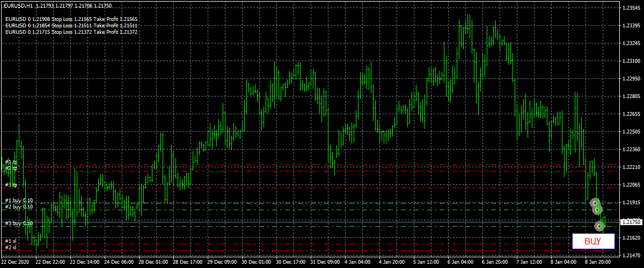The image size is (644, 268).
Task: Click the '4 Jan 20:00' time axis label
Action: 393,263
